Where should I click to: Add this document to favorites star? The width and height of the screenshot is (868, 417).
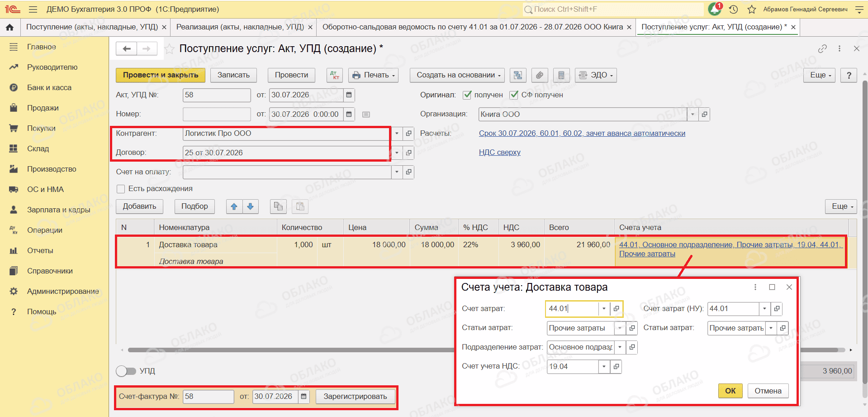point(169,49)
